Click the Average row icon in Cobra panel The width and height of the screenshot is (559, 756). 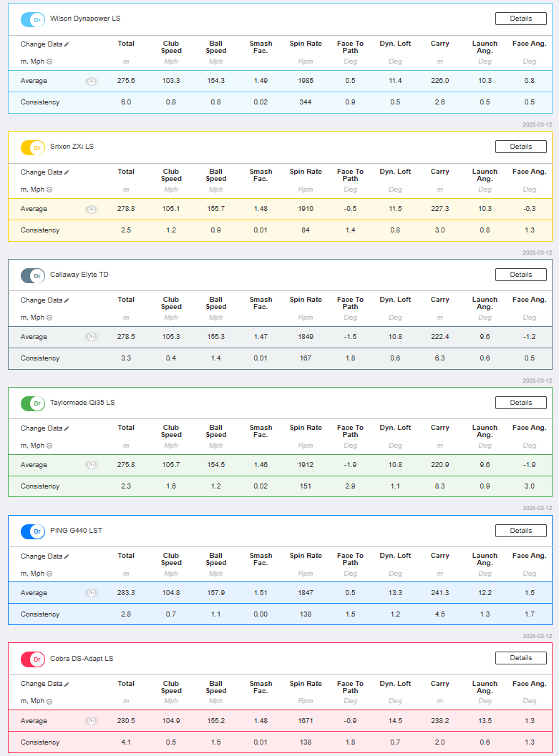[92, 721]
